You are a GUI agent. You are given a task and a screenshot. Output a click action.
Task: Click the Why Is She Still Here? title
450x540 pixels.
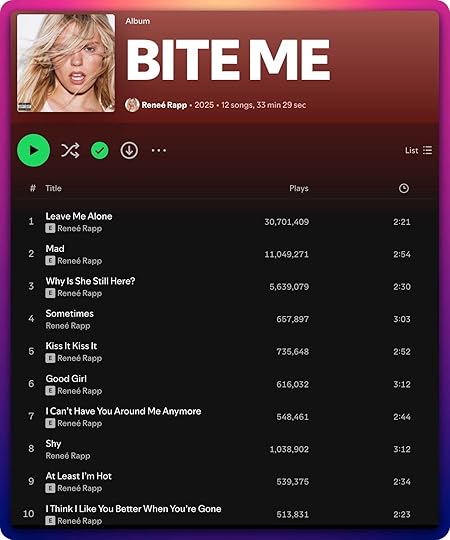click(90, 281)
